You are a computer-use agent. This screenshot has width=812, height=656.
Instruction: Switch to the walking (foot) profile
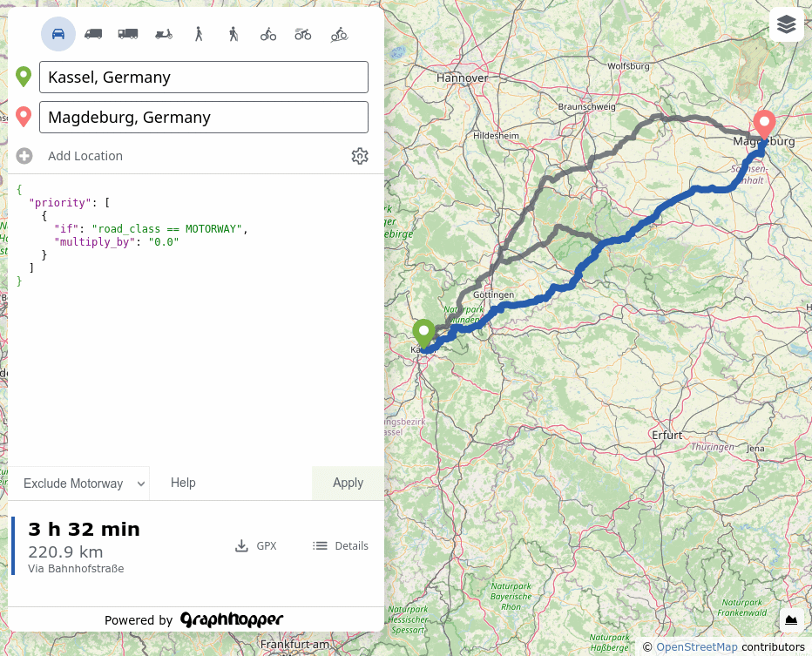pyautogui.click(x=199, y=34)
